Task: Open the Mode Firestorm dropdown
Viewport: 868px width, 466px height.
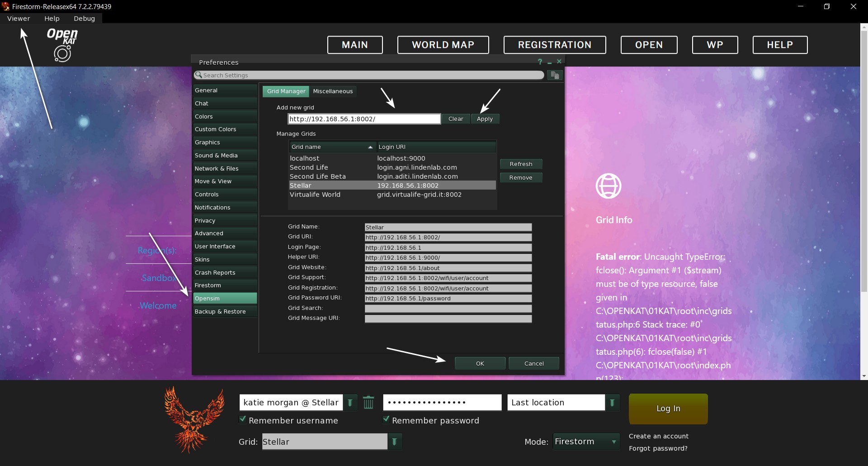Action: [x=613, y=442]
